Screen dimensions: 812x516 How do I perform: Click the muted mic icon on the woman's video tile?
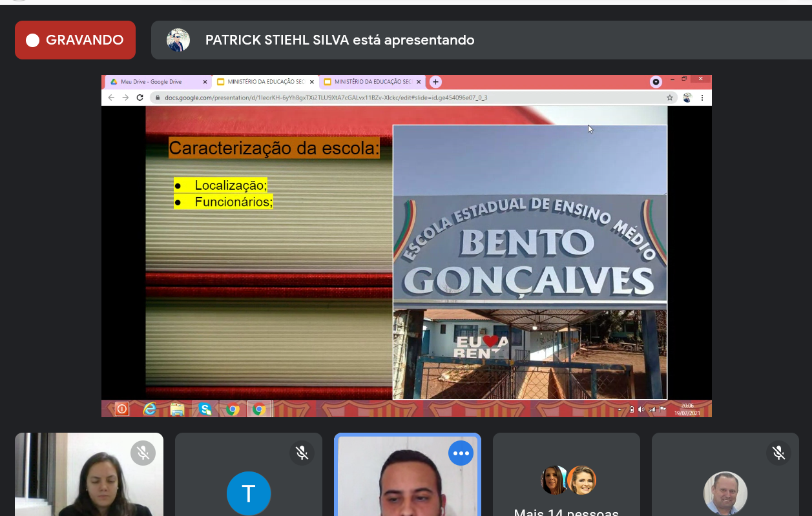click(x=143, y=453)
